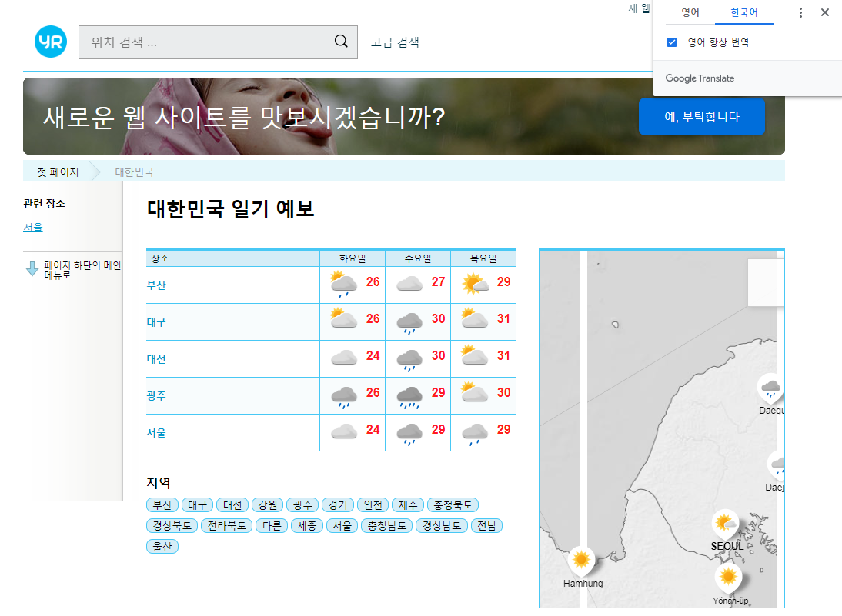Open 대전 forecast link in table
The image size is (842, 616).
tap(156, 359)
